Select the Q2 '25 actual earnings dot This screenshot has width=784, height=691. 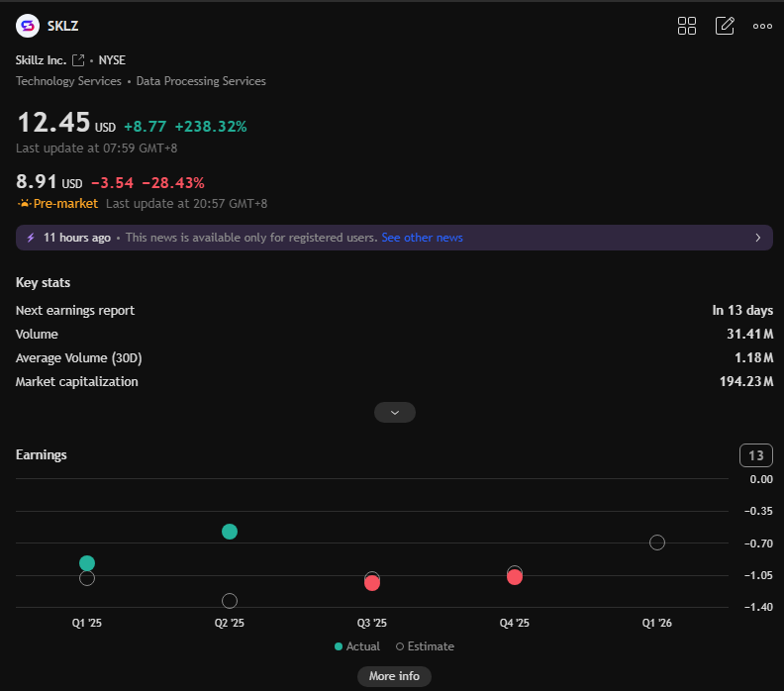pyautogui.click(x=230, y=532)
